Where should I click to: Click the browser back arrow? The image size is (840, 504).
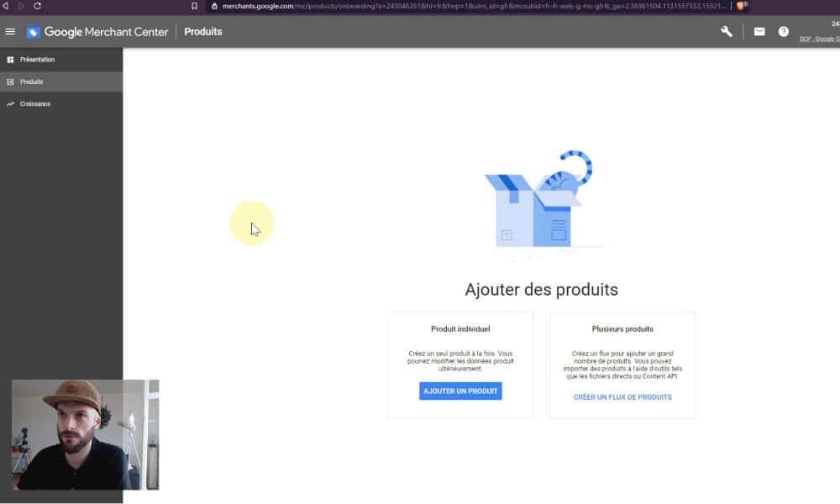[5, 6]
